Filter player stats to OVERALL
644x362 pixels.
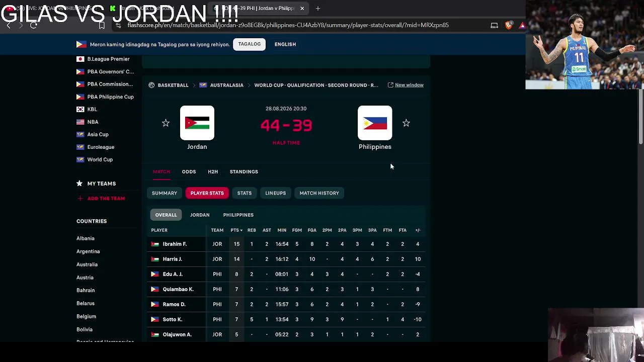click(x=166, y=215)
